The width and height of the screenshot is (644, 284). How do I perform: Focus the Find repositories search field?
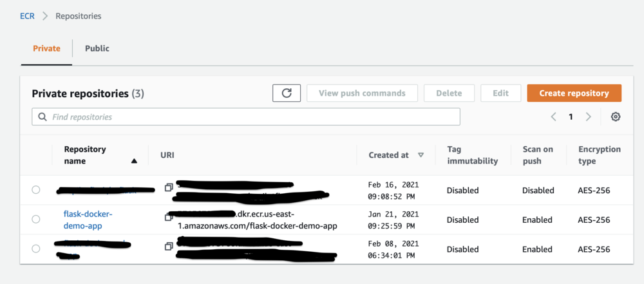point(251,117)
